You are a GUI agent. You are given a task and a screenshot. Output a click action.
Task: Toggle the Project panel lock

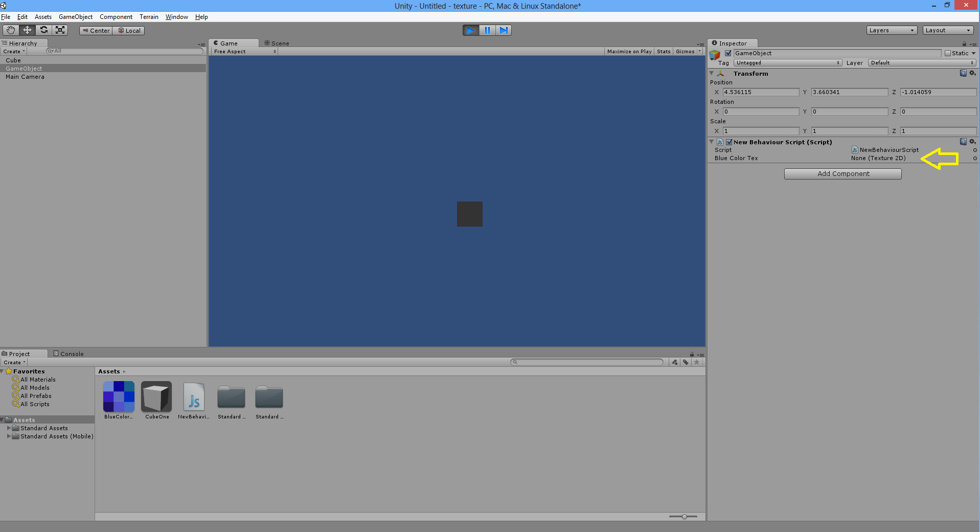(692, 354)
